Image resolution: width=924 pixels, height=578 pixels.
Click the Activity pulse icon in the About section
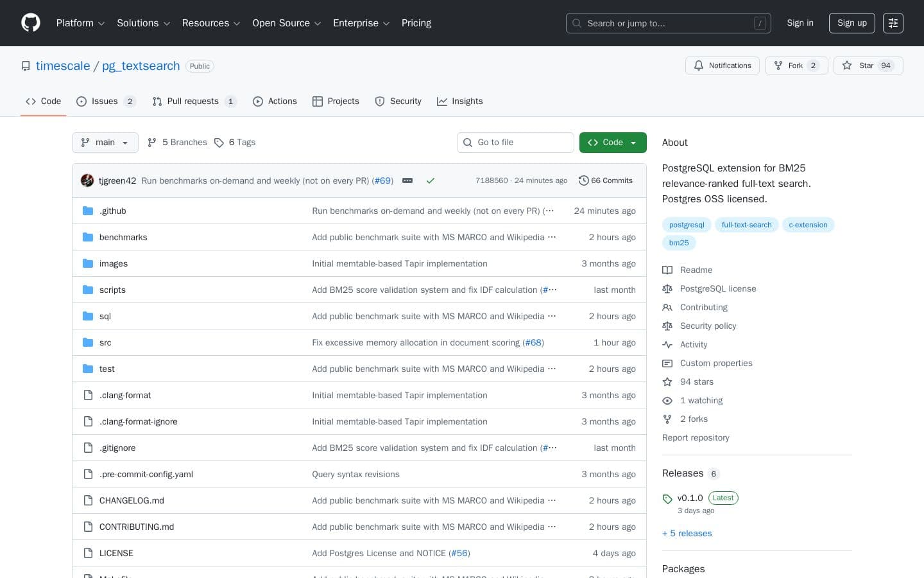667,344
